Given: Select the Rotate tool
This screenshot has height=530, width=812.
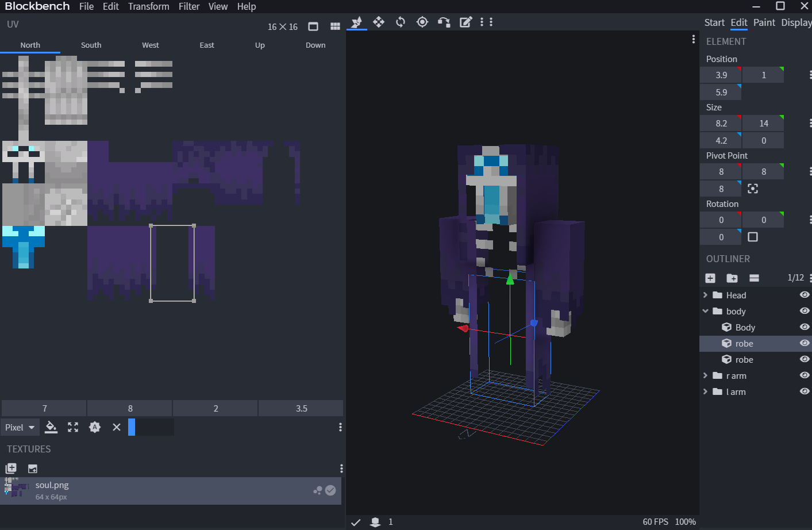Looking at the screenshot, I should click(401, 22).
